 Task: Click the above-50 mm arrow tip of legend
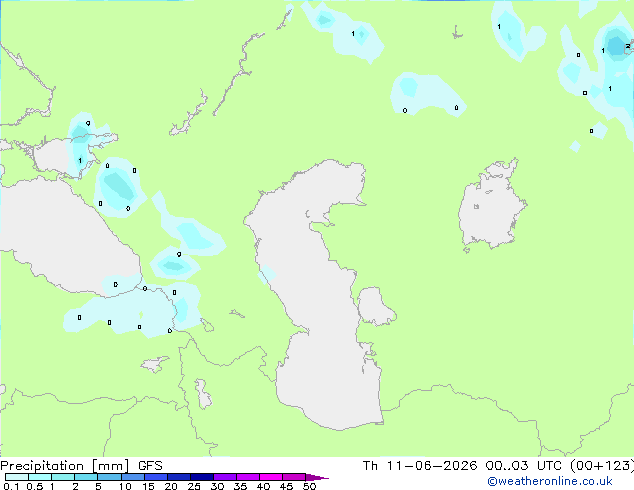(317, 477)
